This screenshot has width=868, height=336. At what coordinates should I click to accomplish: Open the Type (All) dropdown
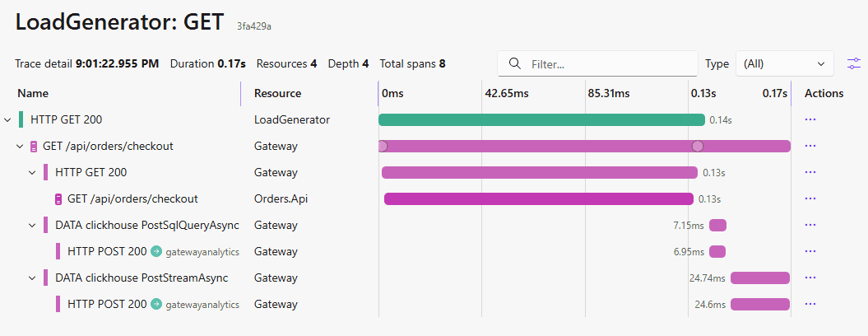coord(784,63)
